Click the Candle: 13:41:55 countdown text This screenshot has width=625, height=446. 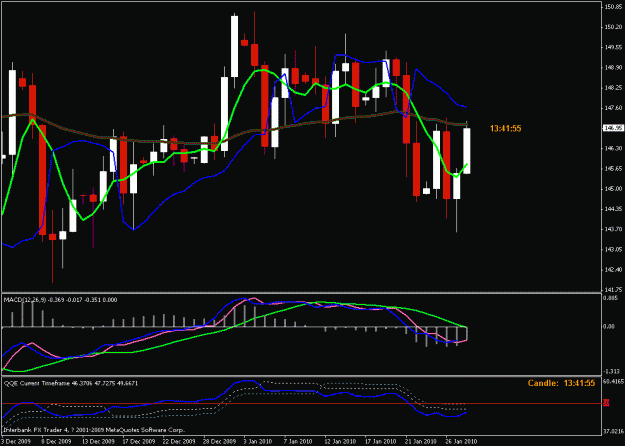[561, 383]
